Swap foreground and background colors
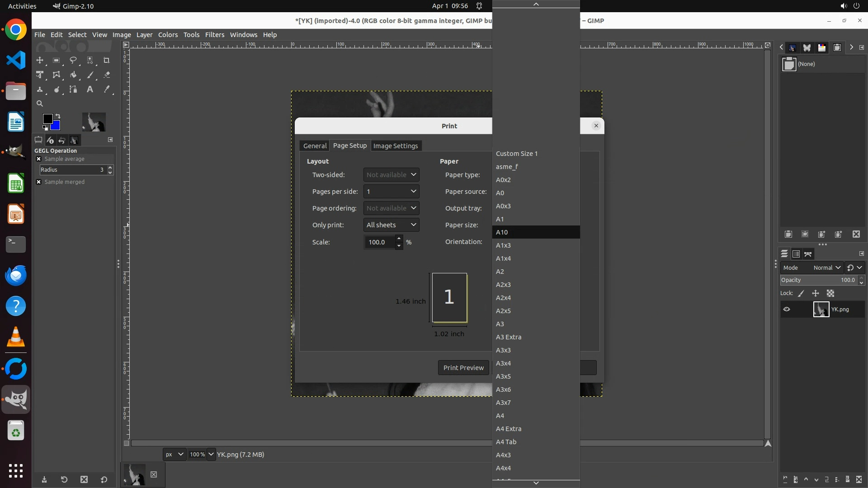 (58, 116)
